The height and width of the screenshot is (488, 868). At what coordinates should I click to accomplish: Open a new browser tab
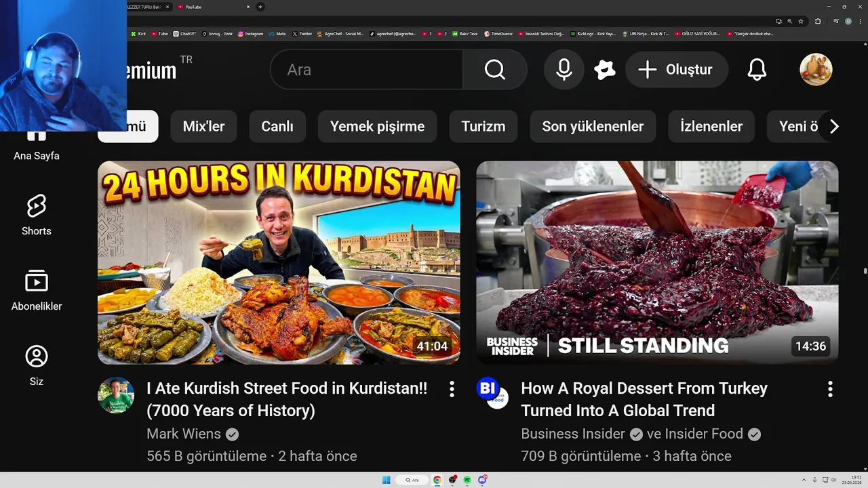click(x=260, y=7)
